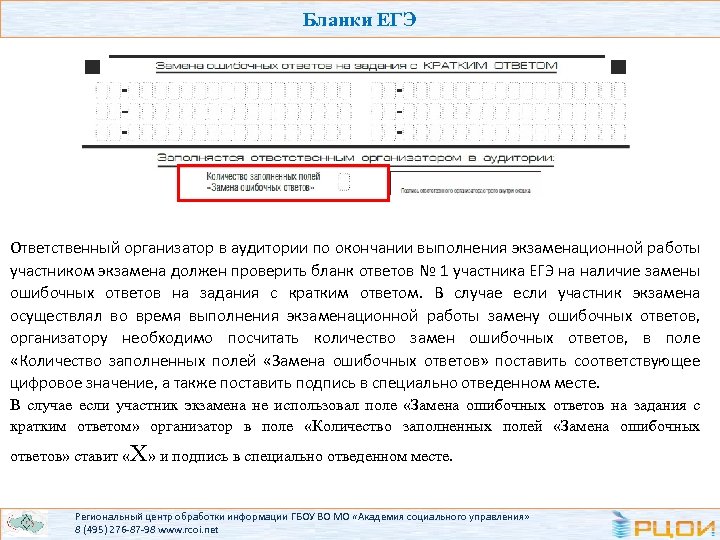Click the organizer signature line caption
This screenshot has width=720, height=540.
pyautogui.click(x=466, y=190)
